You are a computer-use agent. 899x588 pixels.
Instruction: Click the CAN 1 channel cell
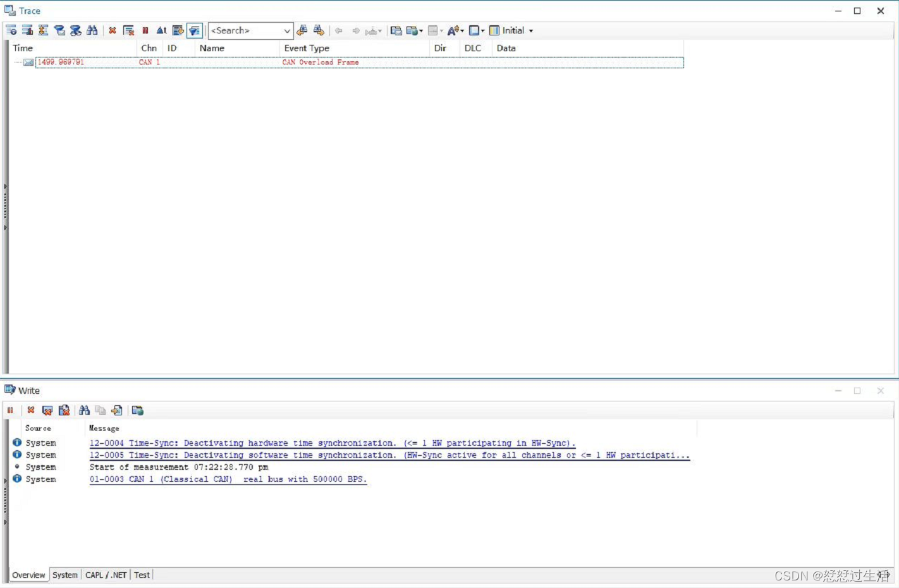tap(149, 62)
